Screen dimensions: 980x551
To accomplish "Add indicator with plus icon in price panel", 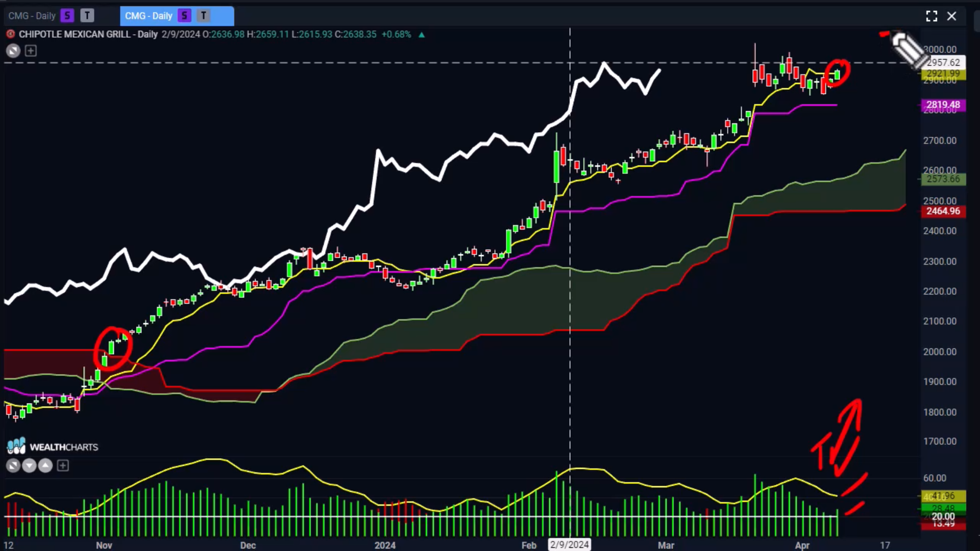I will (31, 51).
